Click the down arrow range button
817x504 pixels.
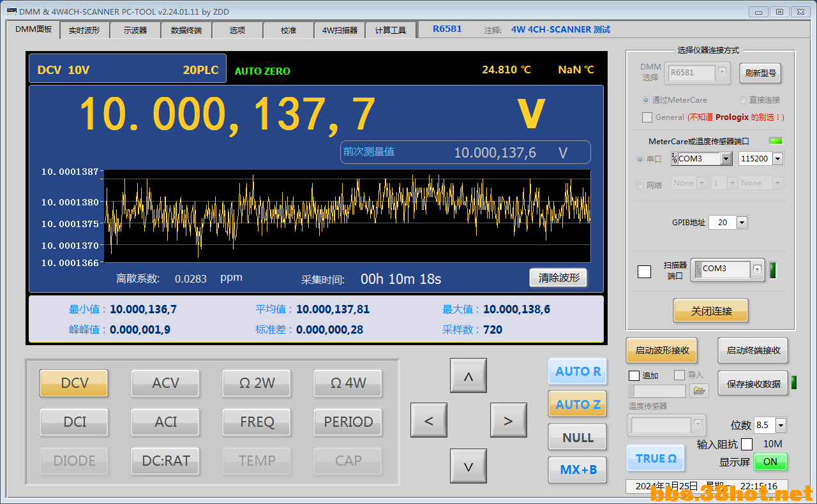tap(468, 466)
